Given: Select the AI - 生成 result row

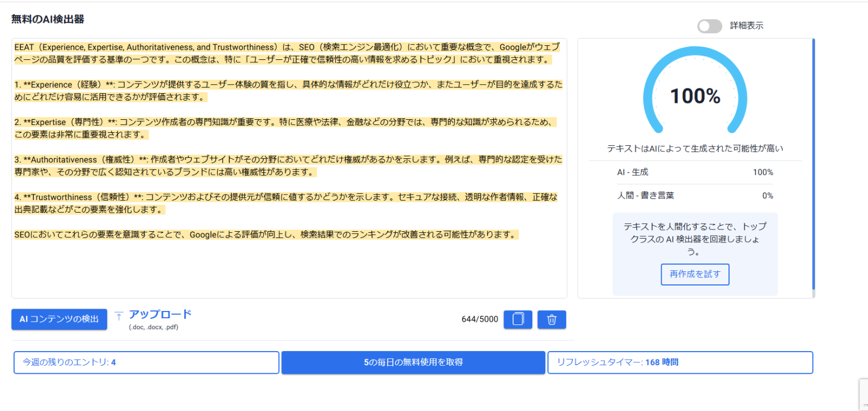Looking at the screenshot, I should (x=695, y=172).
